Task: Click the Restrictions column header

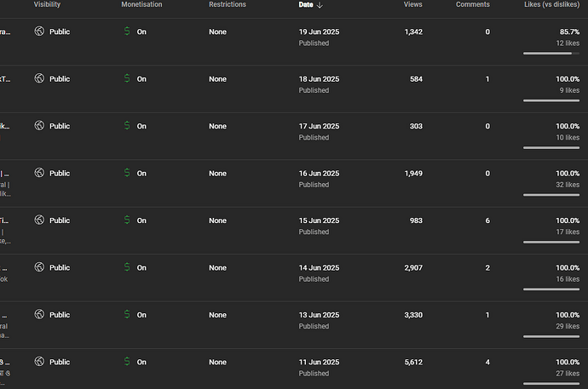Action: pos(228,4)
